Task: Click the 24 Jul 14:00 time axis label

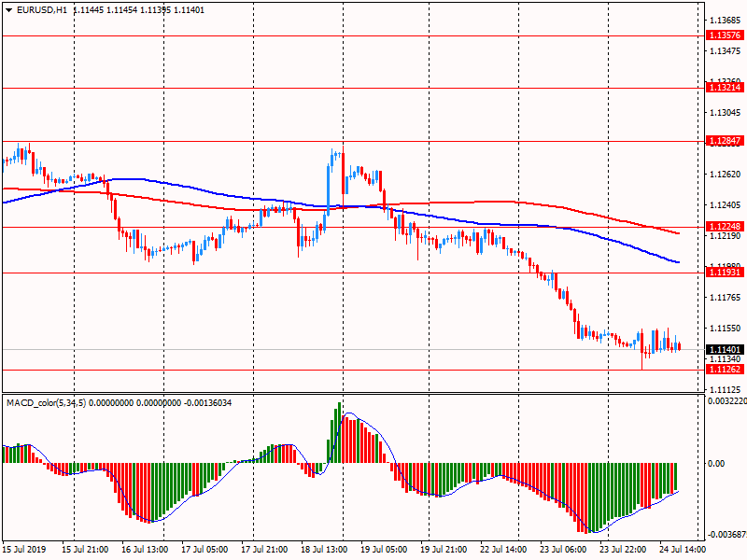Action: (x=683, y=549)
